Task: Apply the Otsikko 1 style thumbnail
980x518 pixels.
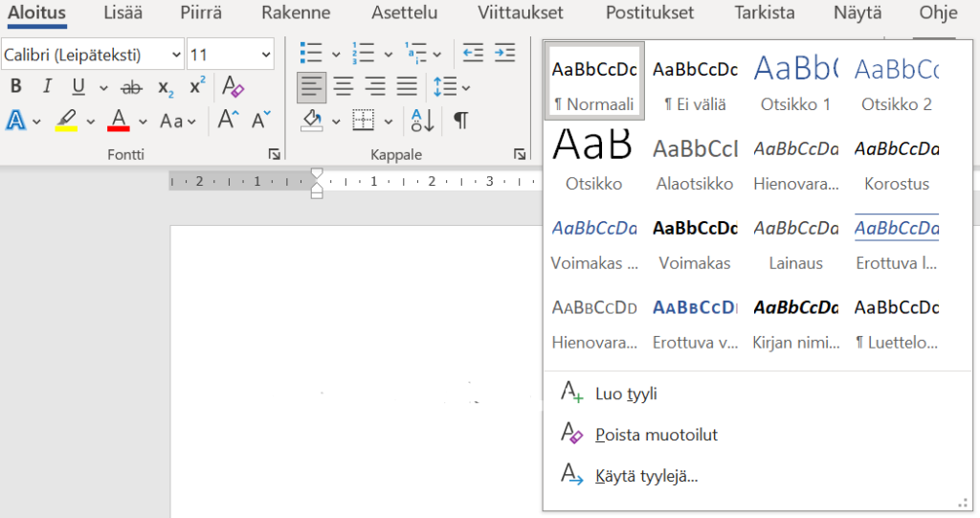Action: click(795, 80)
